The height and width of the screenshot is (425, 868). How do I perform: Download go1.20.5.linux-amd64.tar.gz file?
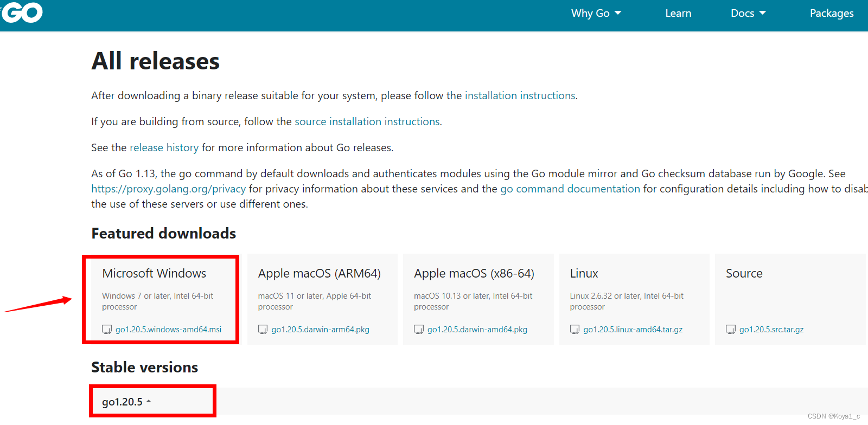pos(633,330)
